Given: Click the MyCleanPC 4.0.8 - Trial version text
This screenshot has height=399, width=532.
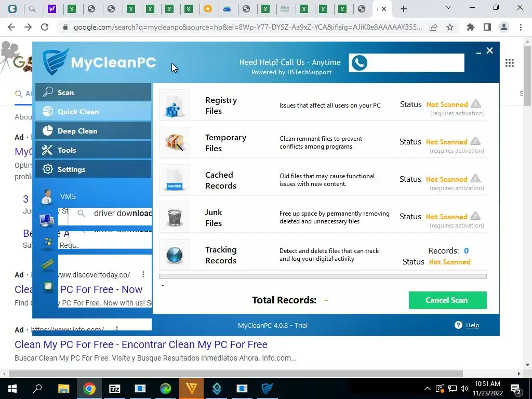Looking at the screenshot, I should pyautogui.click(x=272, y=325).
